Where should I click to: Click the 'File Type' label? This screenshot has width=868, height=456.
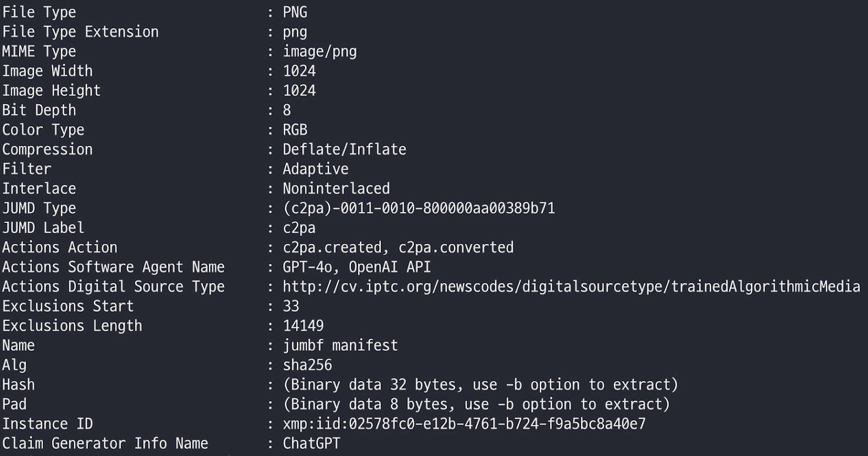coord(39,12)
